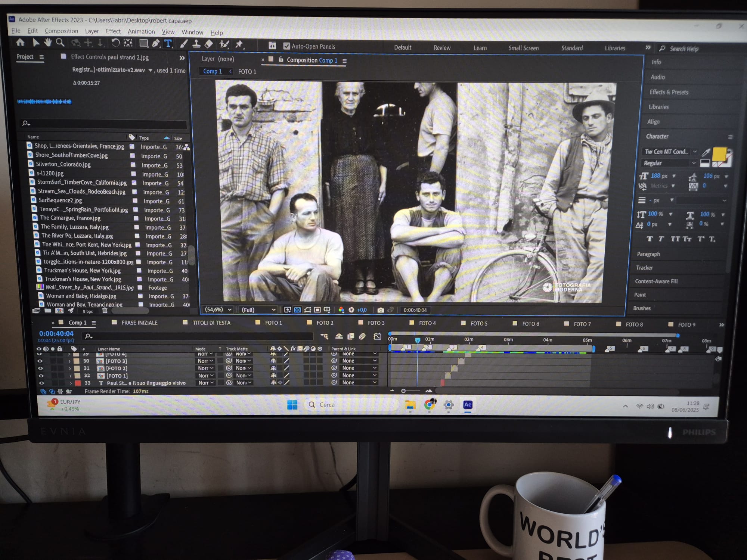This screenshot has height=560, width=747.
Task: Switch to the FOTO 4 timeline tab
Action: pos(427,323)
